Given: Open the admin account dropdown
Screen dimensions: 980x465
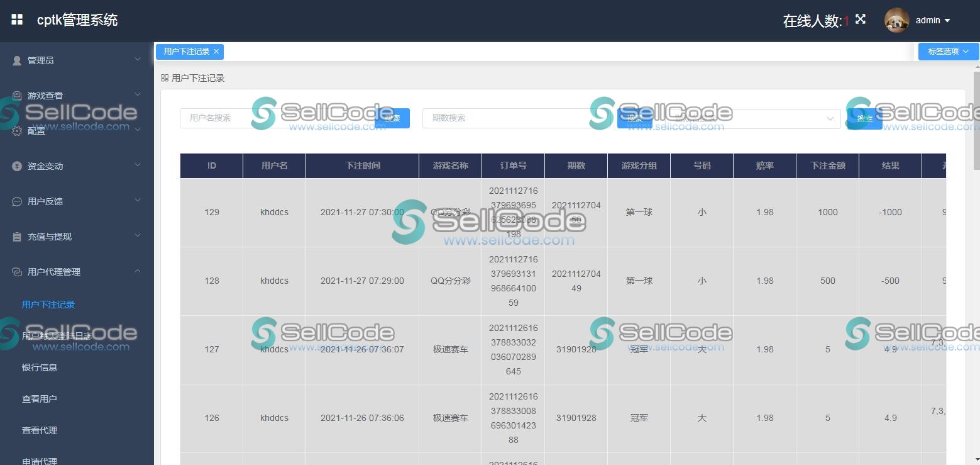Looking at the screenshot, I should click(x=933, y=20).
